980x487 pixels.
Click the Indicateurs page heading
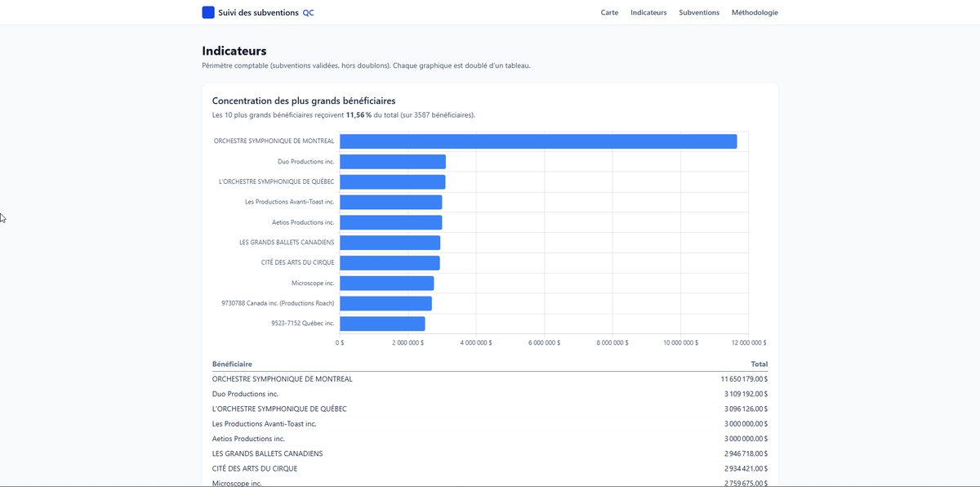(234, 51)
